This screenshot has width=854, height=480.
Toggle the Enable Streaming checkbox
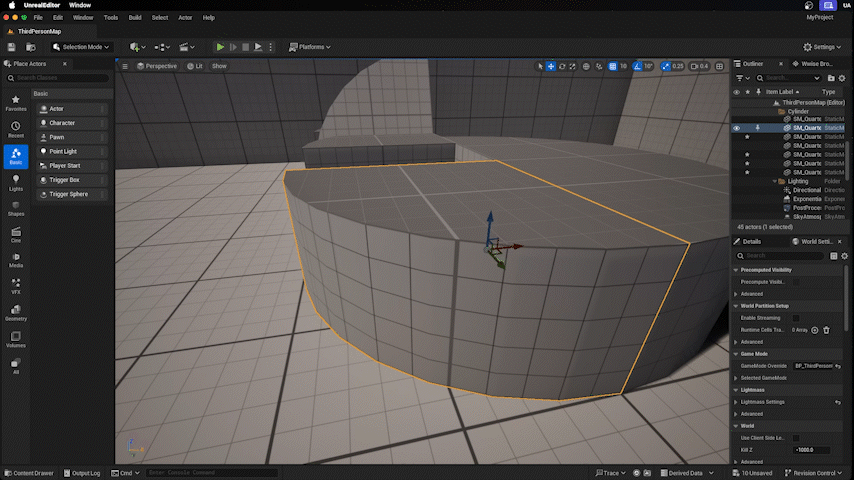(796, 318)
